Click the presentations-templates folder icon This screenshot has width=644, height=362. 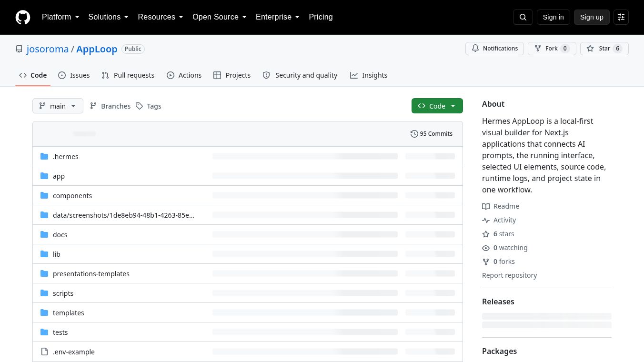click(x=44, y=273)
